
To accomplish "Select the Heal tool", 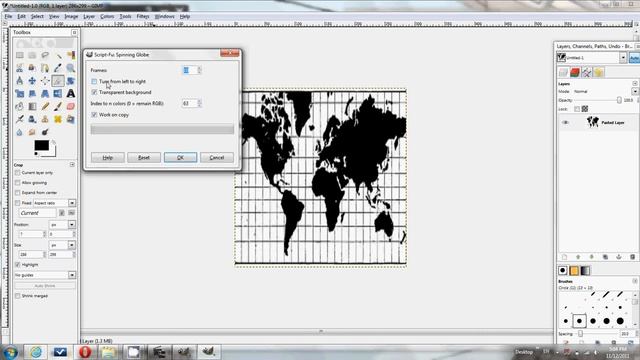I will [58, 119].
